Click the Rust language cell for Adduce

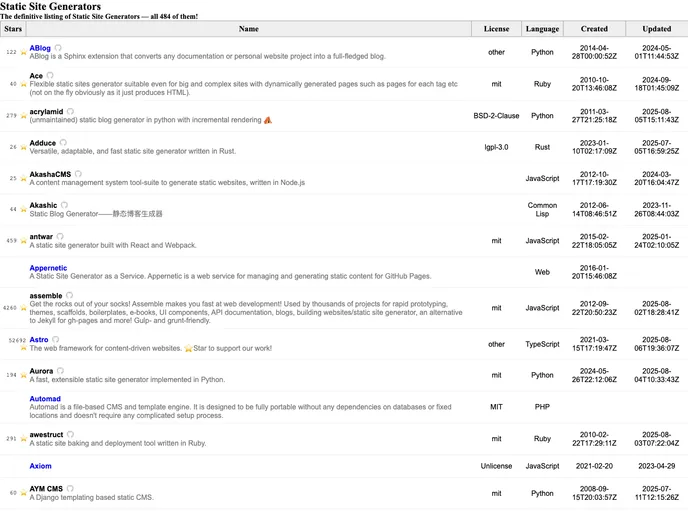542,147
